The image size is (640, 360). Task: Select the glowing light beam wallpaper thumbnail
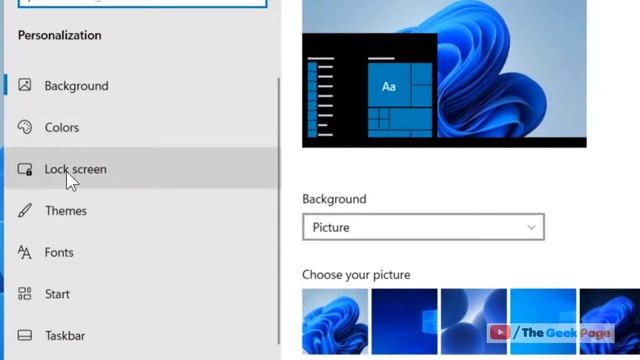474,321
